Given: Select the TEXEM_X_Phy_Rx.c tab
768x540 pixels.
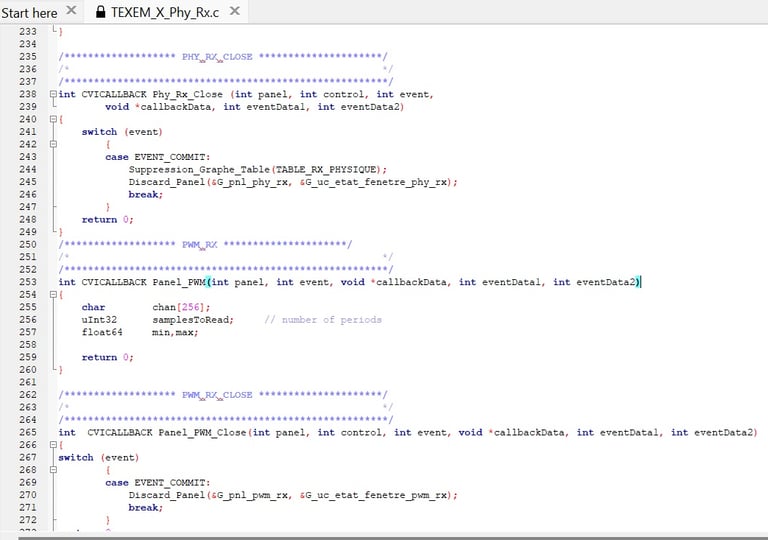Looking at the screenshot, I should click(x=165, y=12).
